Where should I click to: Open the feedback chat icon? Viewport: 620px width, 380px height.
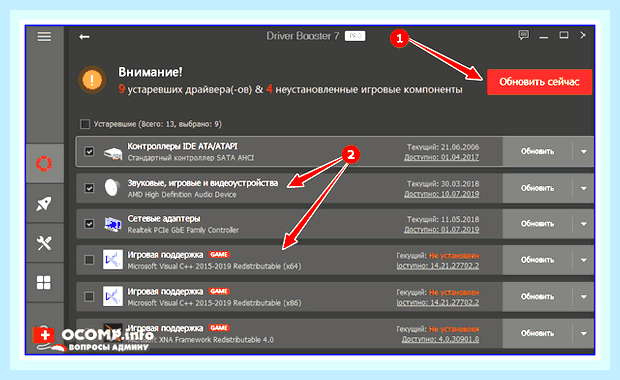(x=524, y=35)
